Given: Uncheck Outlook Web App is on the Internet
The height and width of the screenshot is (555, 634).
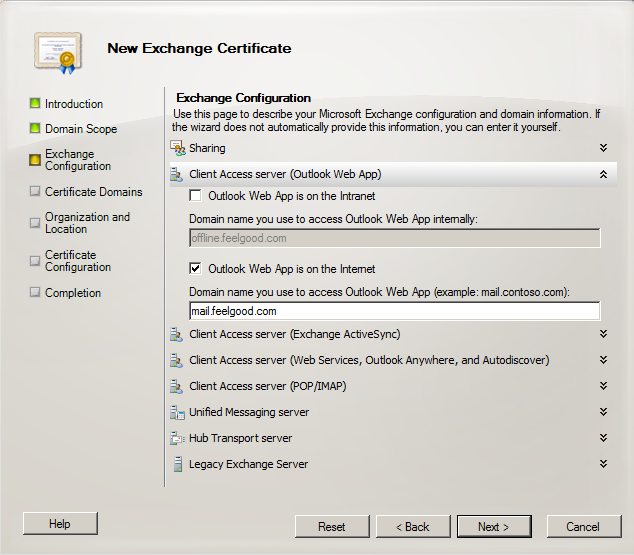Looking at the screenshot, I should [x=196, y=269].
